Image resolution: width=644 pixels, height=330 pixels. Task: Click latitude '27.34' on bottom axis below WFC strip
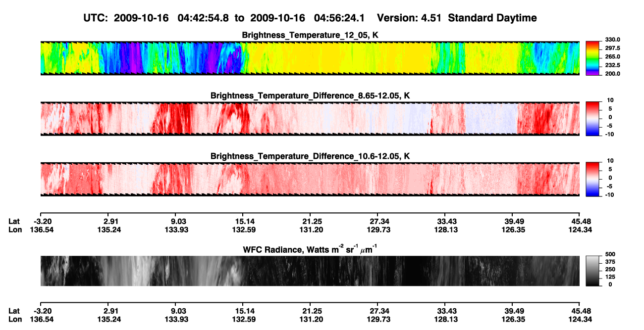[x=377, y=311]
